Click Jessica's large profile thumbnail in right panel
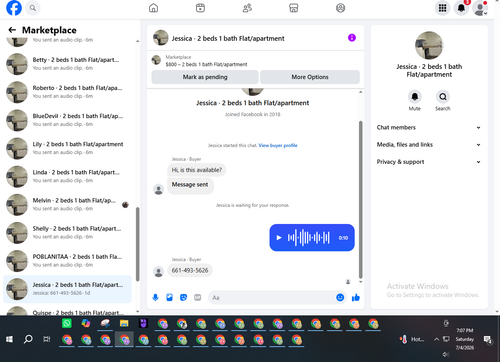Image resolution: width=500 pixels, height=362 pixels. (429, 45)
